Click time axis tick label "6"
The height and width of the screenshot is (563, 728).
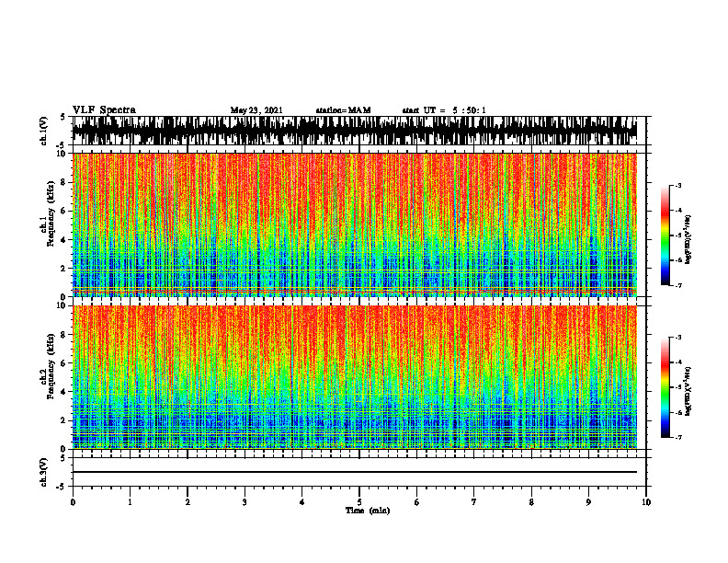pyautogui.click(x=417, y=502)
